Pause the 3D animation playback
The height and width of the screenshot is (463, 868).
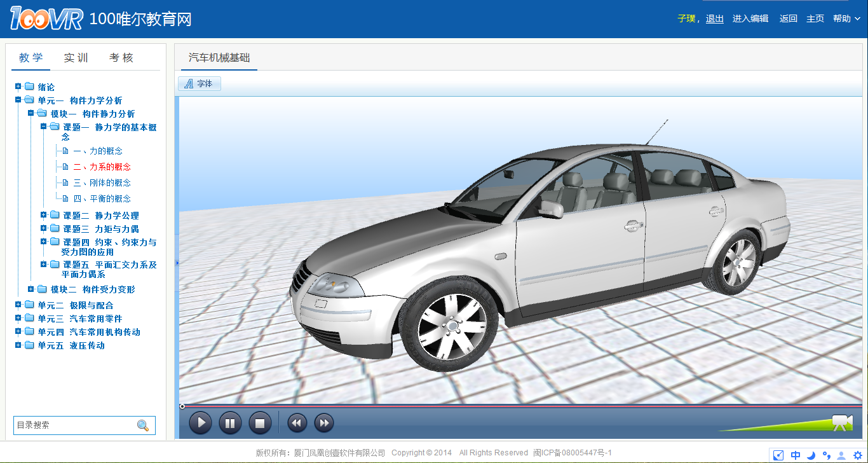[x=230, y=423]
